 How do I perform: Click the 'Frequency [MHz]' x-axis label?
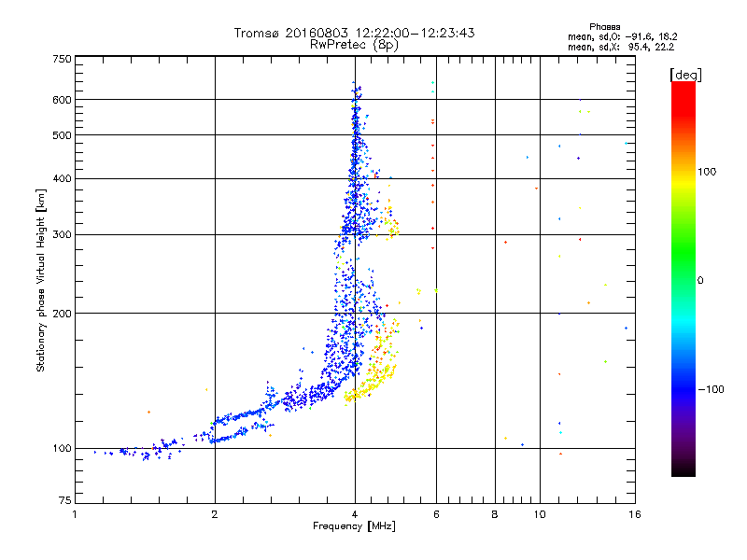click(354, 526)
